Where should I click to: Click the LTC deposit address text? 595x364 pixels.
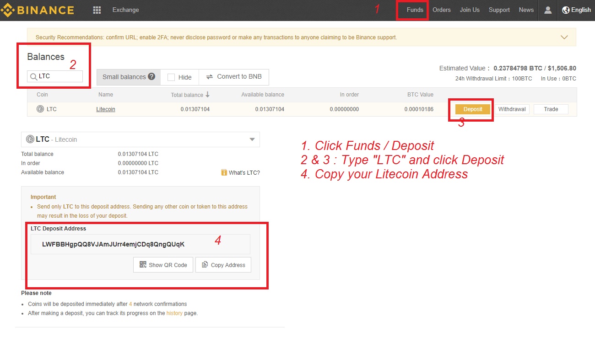click(x=114, y=244)
